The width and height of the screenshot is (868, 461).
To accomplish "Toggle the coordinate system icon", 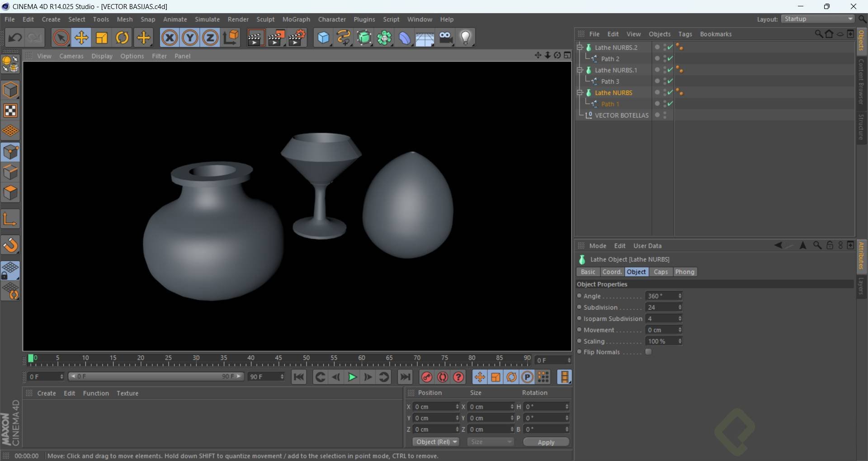I will [x=231, y=38].
